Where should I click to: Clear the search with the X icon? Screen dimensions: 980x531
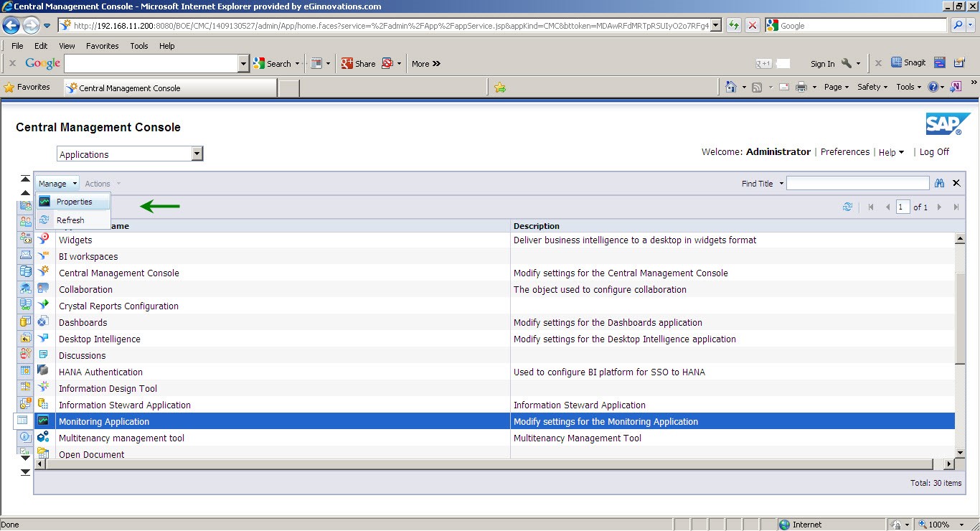point(956,184)
